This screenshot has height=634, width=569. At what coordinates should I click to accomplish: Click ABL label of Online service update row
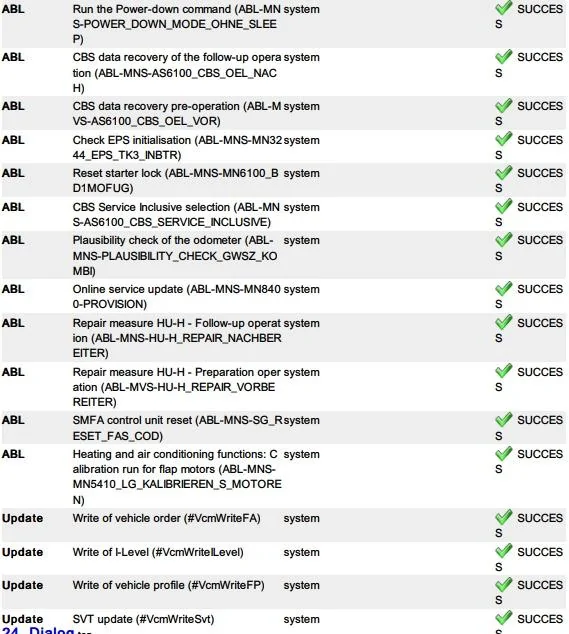pyautogui.click(x=13, y=289)
